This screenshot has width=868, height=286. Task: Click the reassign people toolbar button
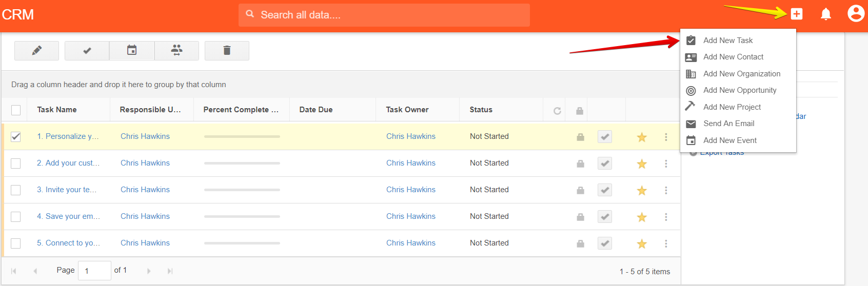pyautogui.click(x=176, y=51)
